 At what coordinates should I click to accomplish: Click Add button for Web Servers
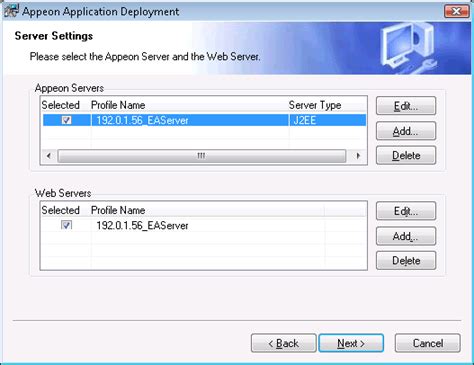(406, 236)
